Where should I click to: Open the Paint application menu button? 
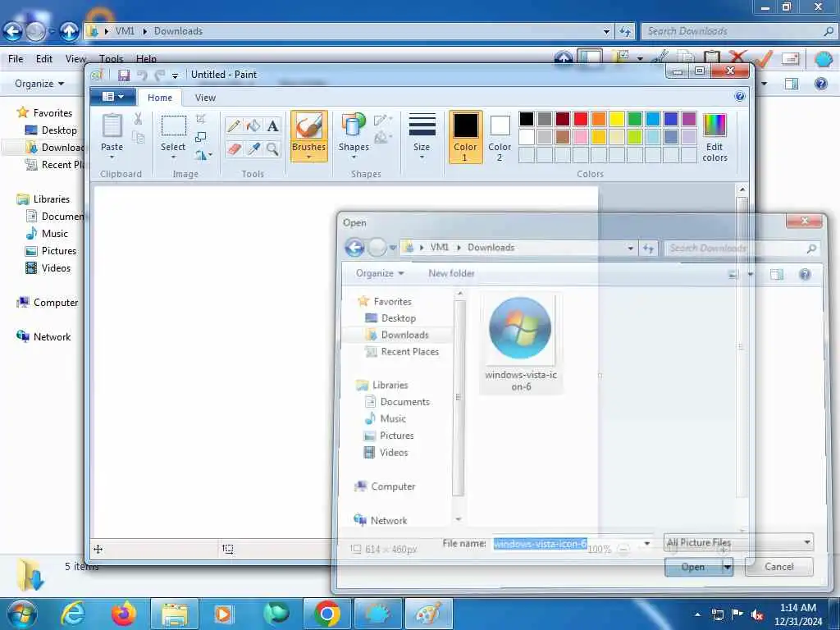click(112, 97)
